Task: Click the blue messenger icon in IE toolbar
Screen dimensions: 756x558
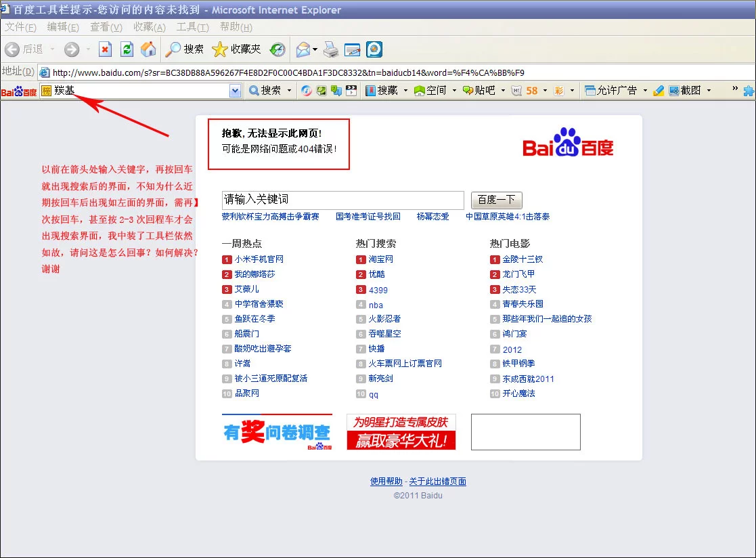Action: 374,49
